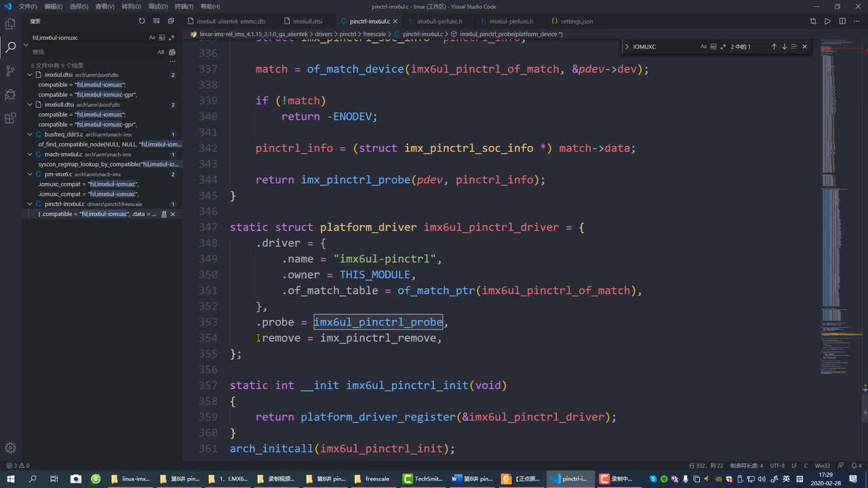Open the 文件(F) menu
868x488 pixels.
28,6
